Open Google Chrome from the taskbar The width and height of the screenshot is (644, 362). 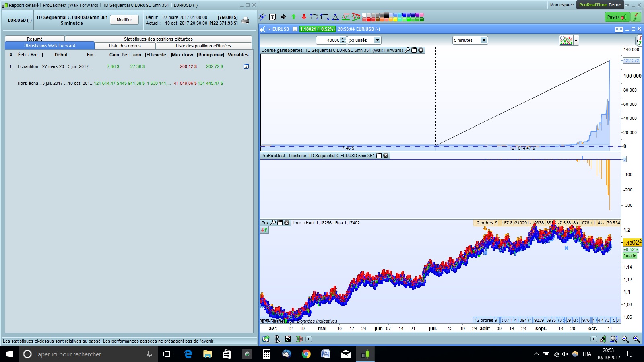point(306,354)
